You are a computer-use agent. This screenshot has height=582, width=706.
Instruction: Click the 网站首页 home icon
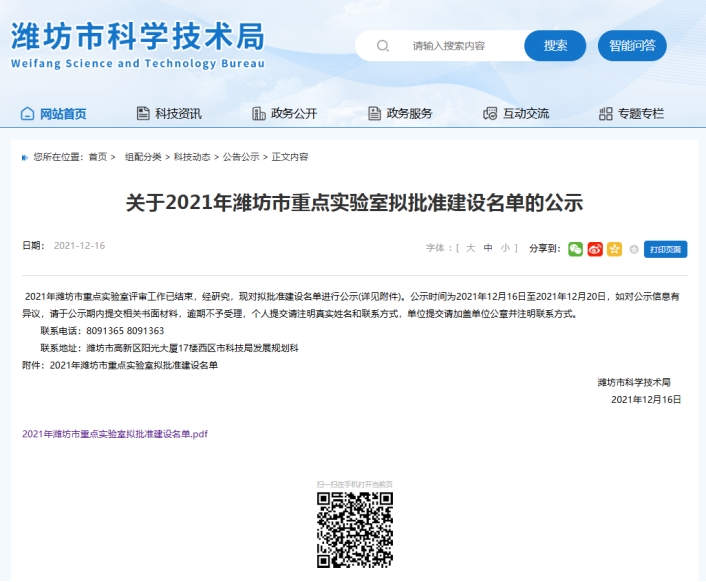[x=27, y=114]
